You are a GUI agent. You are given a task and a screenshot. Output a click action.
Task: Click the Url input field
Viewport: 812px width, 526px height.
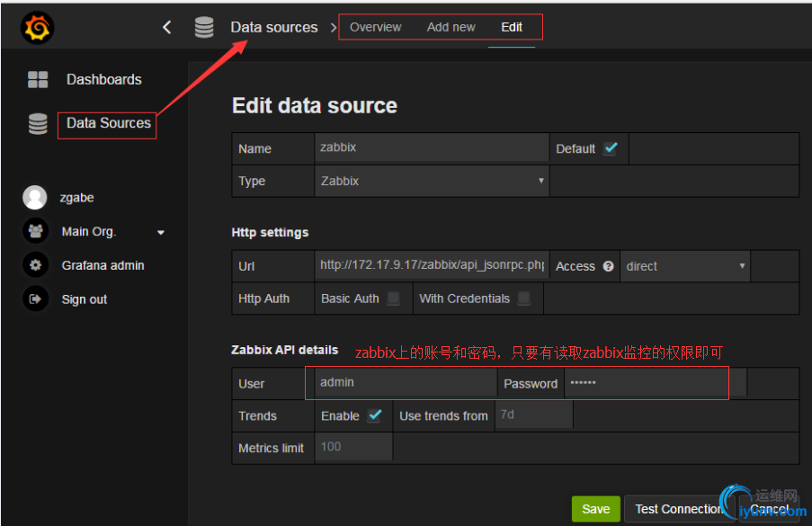pyautogui.click(x=432, y=265)
